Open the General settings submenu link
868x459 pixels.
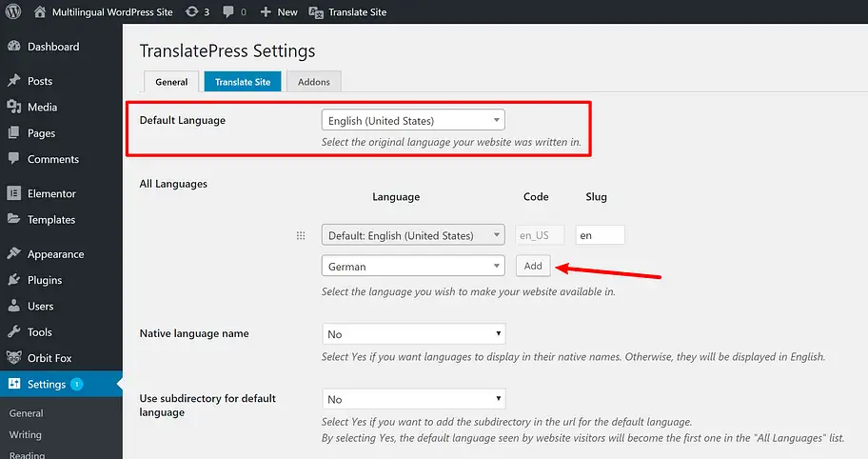point(26,413)
